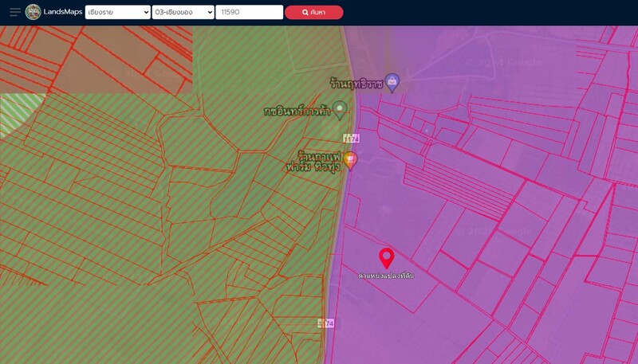This screenshot has height=364, width=638.
Task: Open the hamburger menu
Action: point(15,12)
